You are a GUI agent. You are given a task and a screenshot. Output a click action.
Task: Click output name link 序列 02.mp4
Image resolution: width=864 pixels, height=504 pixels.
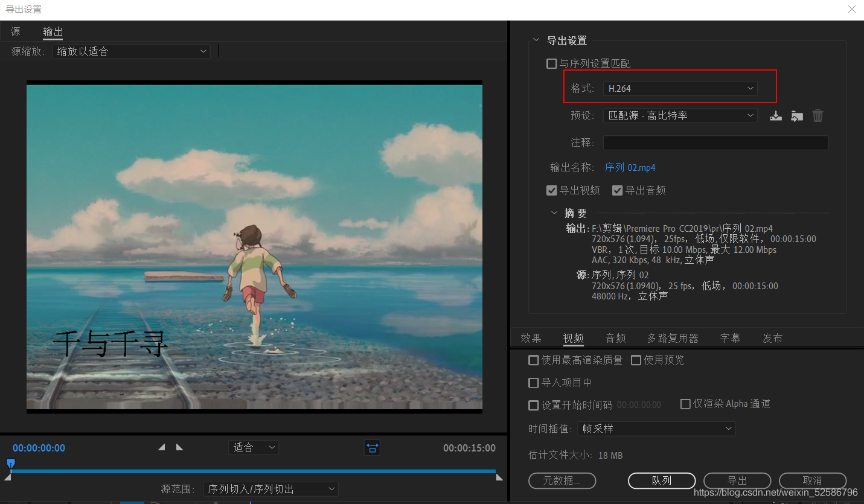tap(630, 167)
